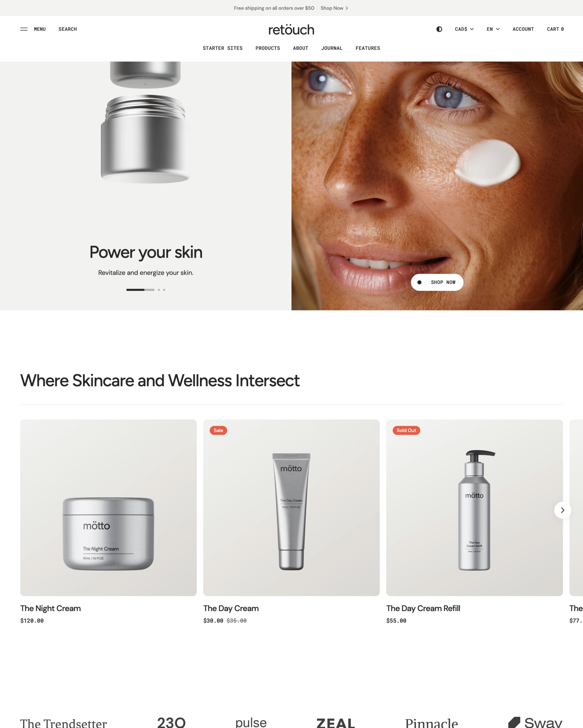Screen dimensions: 583x728
Task: Open the JOURNAL menu item
Action: 332,48
